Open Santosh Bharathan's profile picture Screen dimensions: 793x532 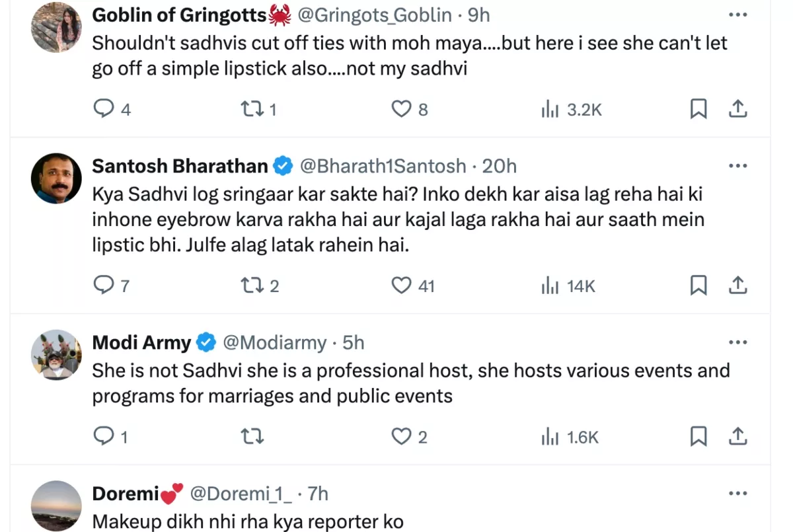tap(57, 178)
